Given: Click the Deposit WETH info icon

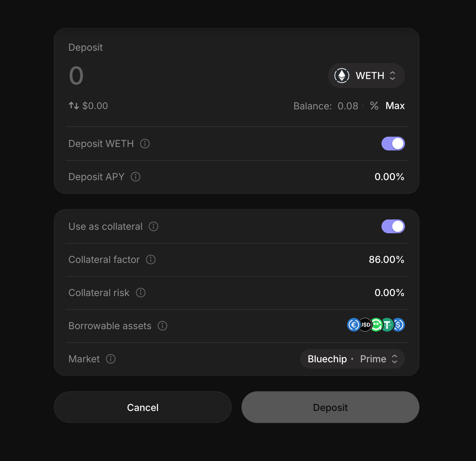Looking at the screenshot, I should click(145, 144).
